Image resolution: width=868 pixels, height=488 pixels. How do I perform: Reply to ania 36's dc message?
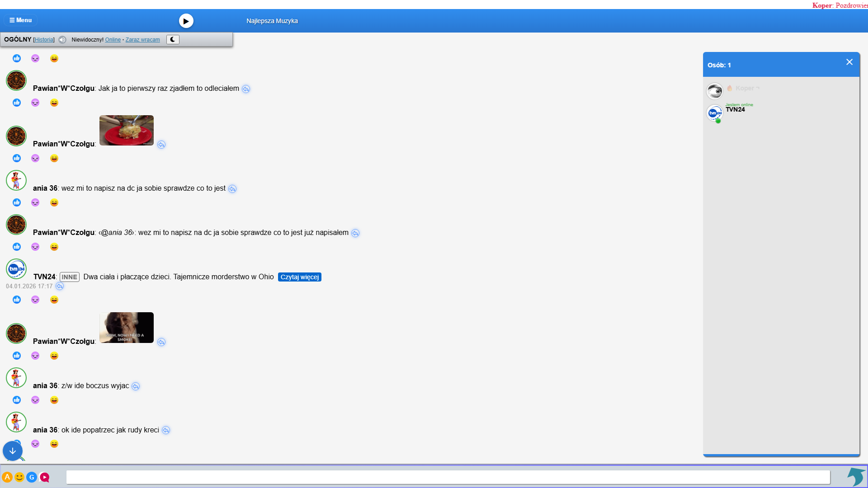[x=232, y=189]
